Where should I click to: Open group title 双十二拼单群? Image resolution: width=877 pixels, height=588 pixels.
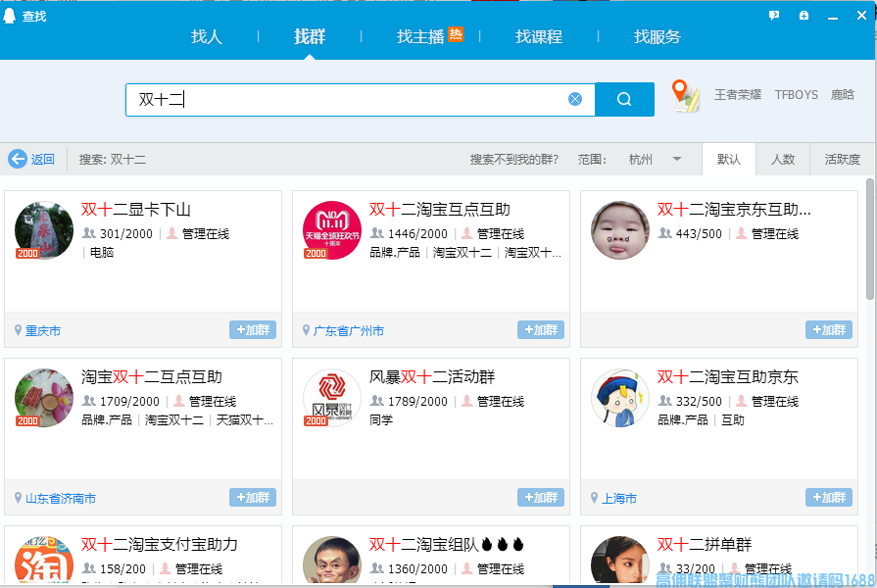click(x=705, y=544)
